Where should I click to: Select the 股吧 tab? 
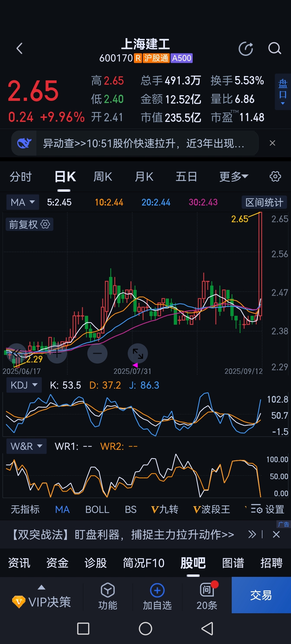coord(193,563)
